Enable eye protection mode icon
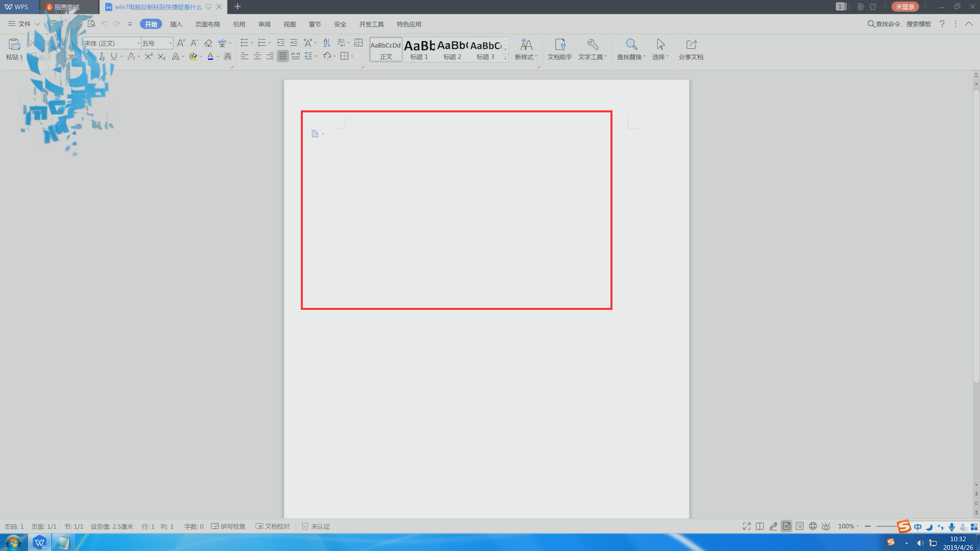The width and height of the screenshot is (980, 551). tap(826, 526)
